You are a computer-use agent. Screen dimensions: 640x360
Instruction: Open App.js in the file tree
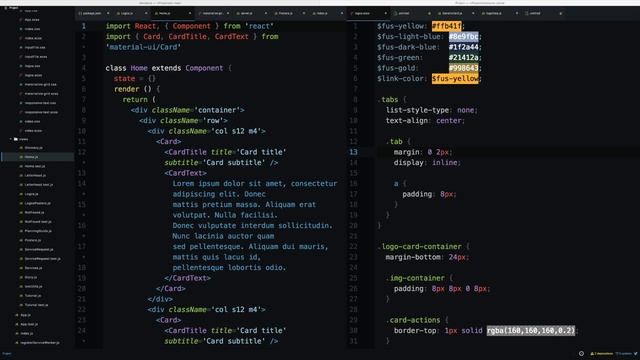click(x=25, y=315)
